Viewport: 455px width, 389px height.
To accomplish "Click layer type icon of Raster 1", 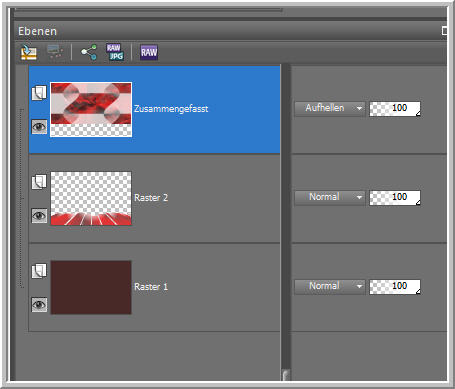I will [x=39, y=271].
